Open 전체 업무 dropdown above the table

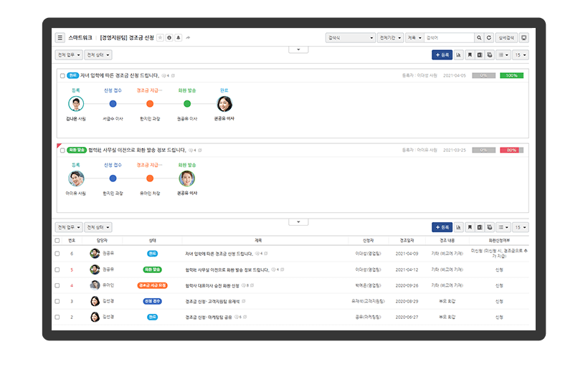[69, 227]
